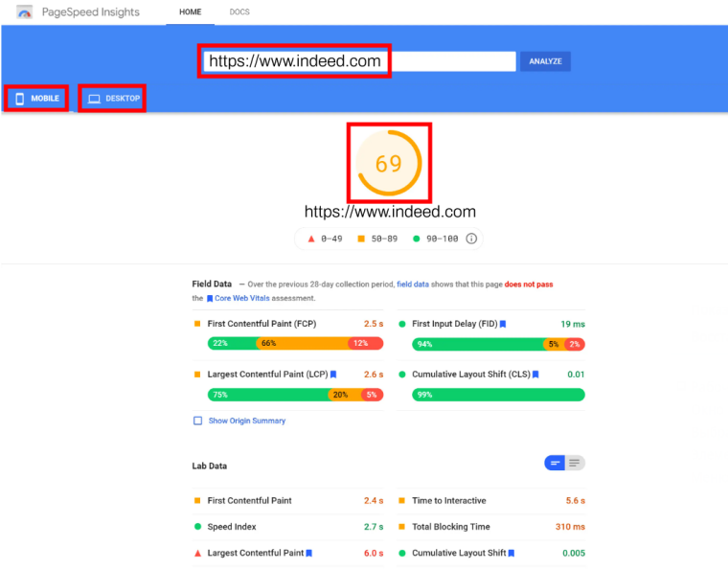Click the Lab Data heading
This screenshot has height=569, width=728.
click(210, 466)
